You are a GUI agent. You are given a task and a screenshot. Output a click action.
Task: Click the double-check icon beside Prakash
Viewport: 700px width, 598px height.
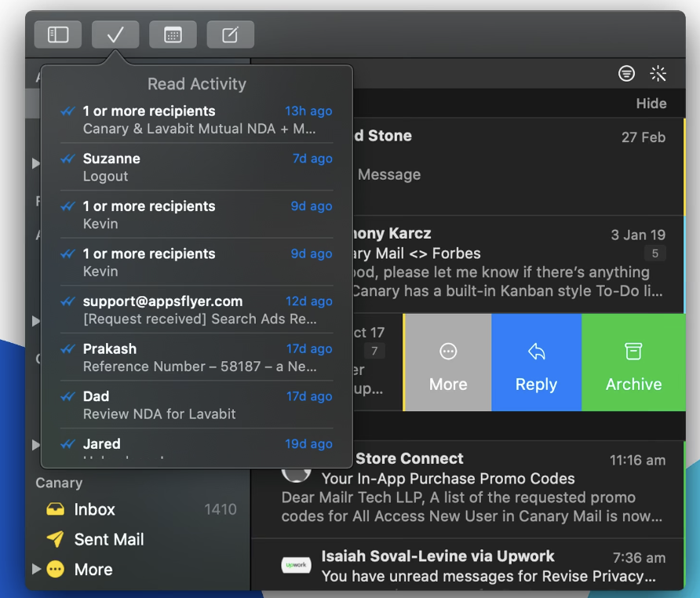[x=67, y=348]
